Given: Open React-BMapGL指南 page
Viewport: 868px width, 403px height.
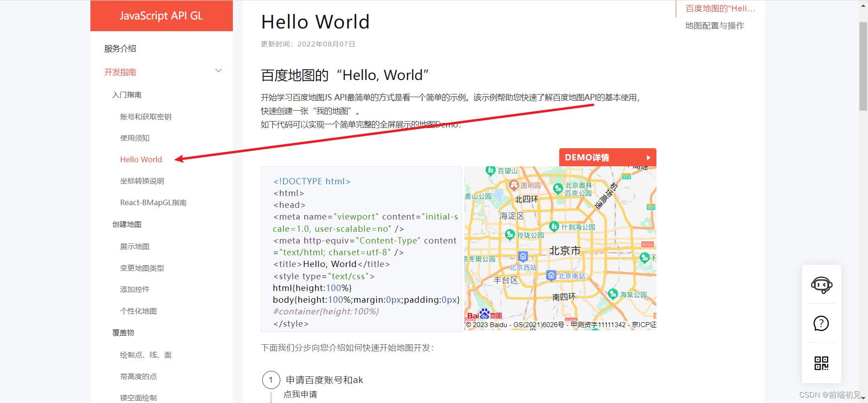Looking at the screenshot, I should point(153,202).
